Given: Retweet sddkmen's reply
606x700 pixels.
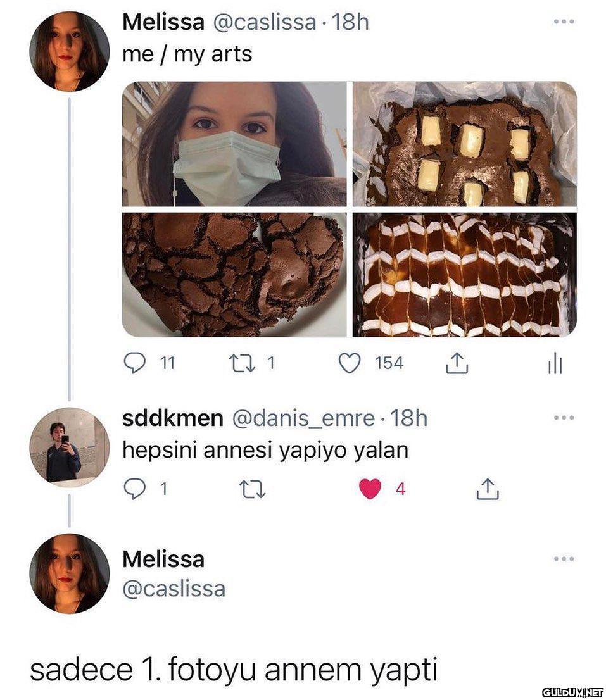Looking at the screenshot, I should tap(253, 489).
